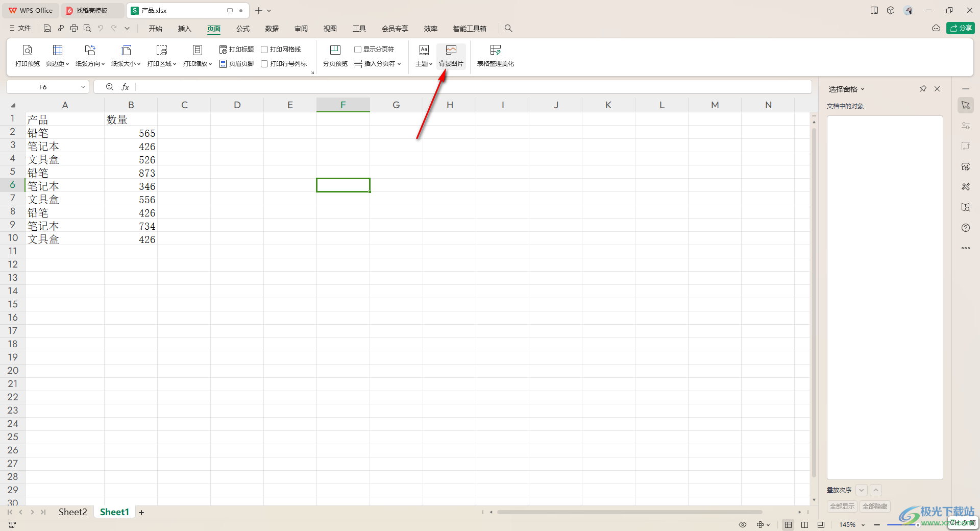The height and width of the screenshot is (531, 980).
Task: Add a new sheet with plus button
Action: 141,513
